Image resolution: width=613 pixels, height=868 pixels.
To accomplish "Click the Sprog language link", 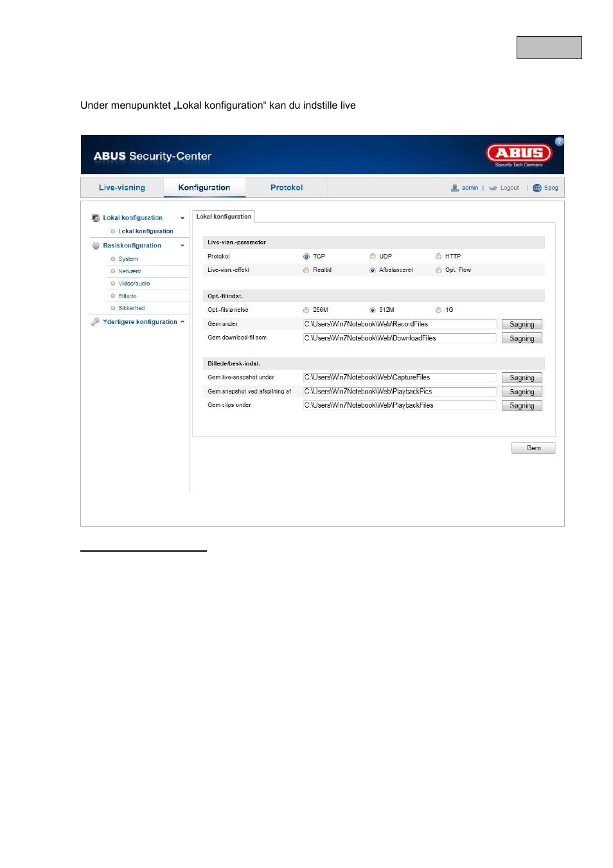I will pos(551,188).
